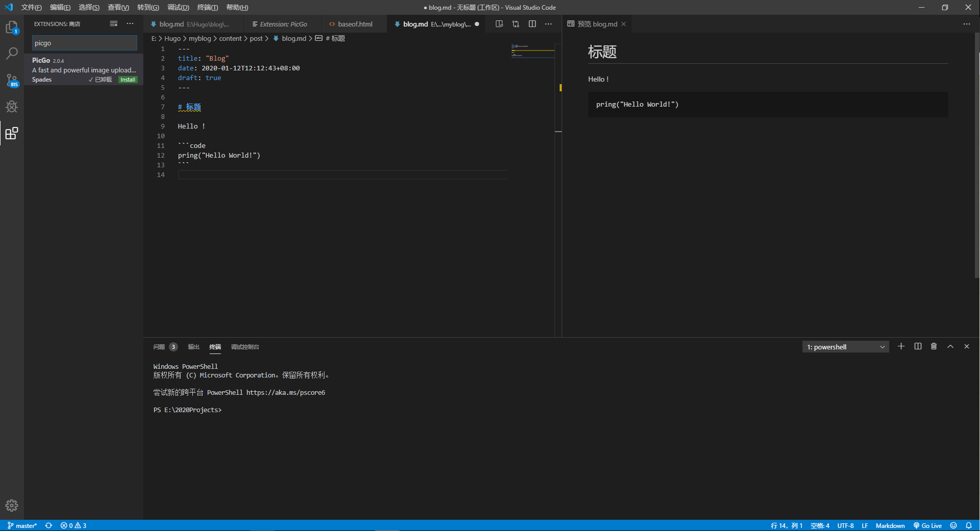Click the preview pane vertical scrollbar
The height and width of the screenshot is (531, 980).
pyautogui.click(x=976, y=156)
